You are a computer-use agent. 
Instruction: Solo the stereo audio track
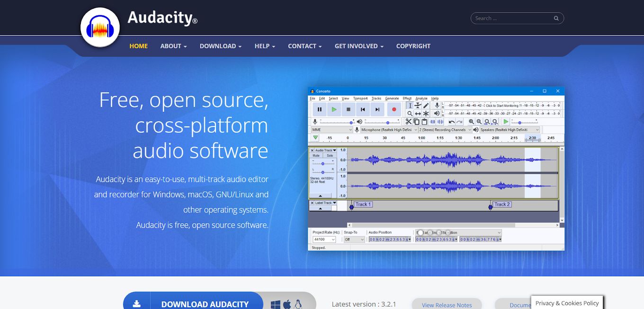[x=330, y=156]
